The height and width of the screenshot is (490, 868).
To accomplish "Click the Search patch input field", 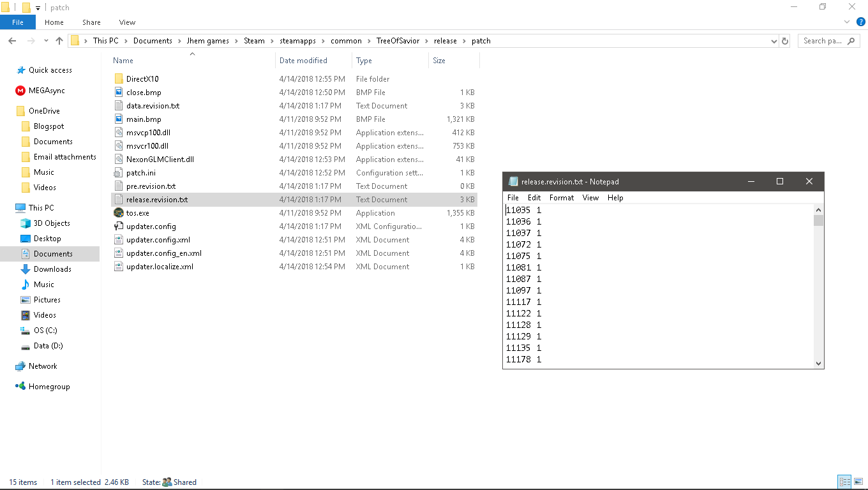I will pos(822,41).
